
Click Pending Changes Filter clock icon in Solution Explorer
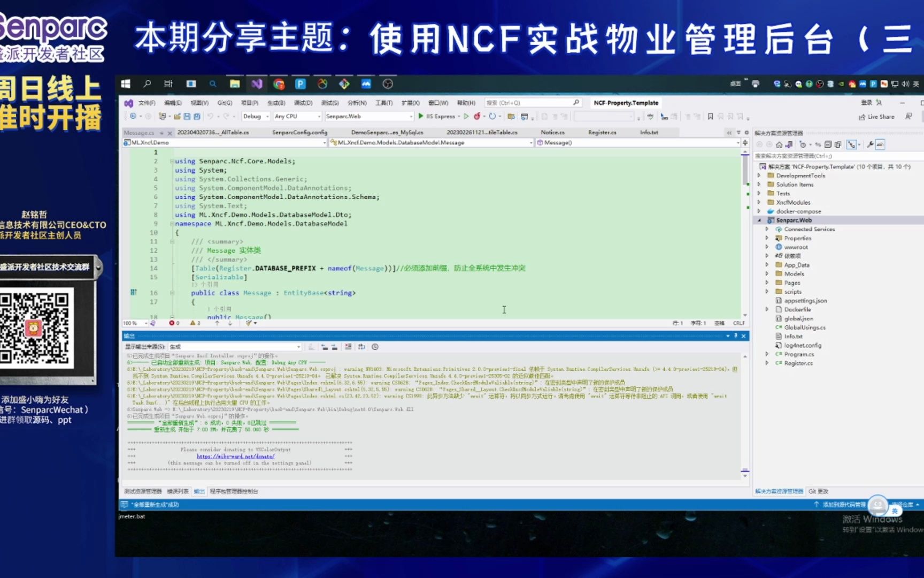click(x=803, y=144)
